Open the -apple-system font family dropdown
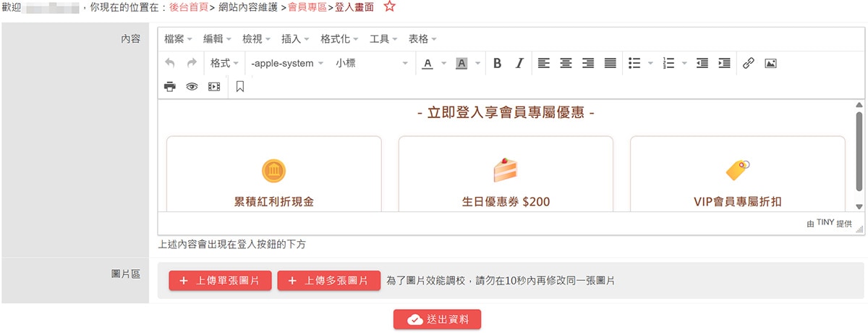 pos(286,64)
